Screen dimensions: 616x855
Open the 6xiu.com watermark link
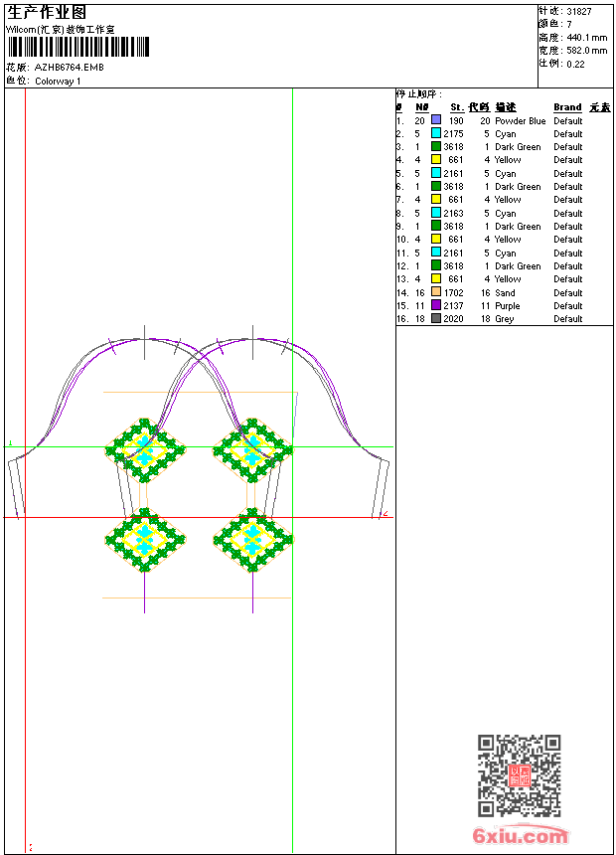point(520,836)
